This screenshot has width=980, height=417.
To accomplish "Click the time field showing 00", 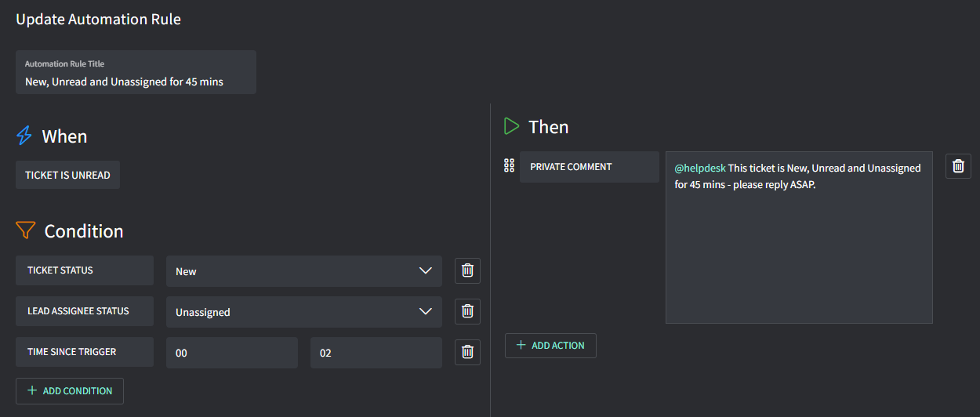I will coord(231,353).
